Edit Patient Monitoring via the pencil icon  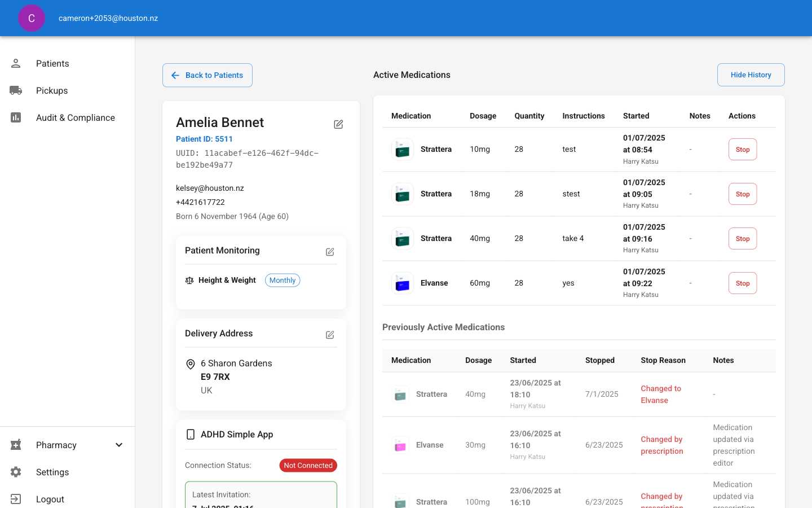[x=330, y=252]
